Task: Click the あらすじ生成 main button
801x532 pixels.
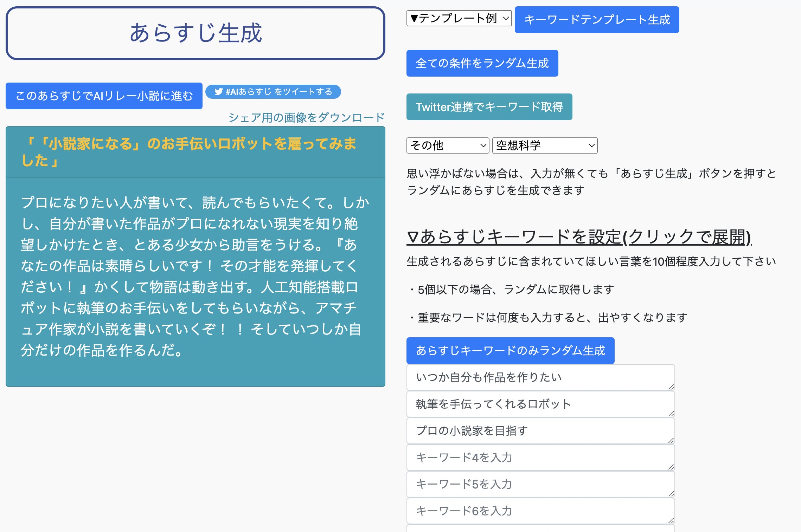Action: [x=196, y=33]
